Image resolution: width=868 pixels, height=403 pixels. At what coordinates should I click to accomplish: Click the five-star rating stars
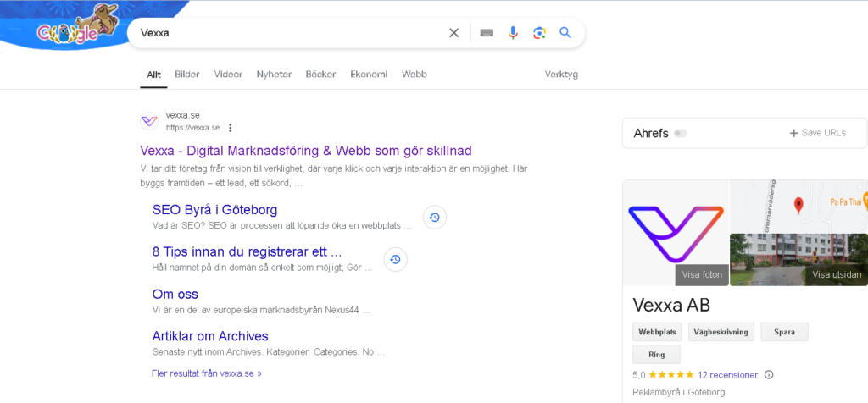coord(671,374)
